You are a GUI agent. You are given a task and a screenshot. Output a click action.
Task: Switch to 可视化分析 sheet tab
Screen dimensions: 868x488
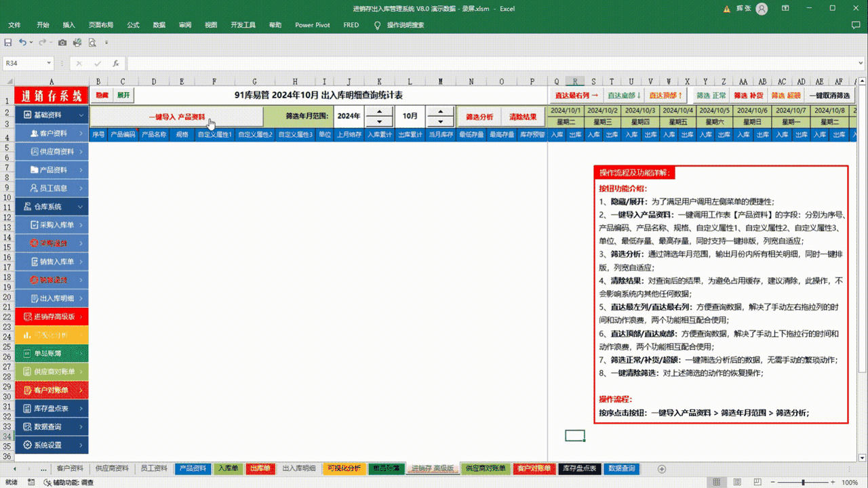coord(344,468)
